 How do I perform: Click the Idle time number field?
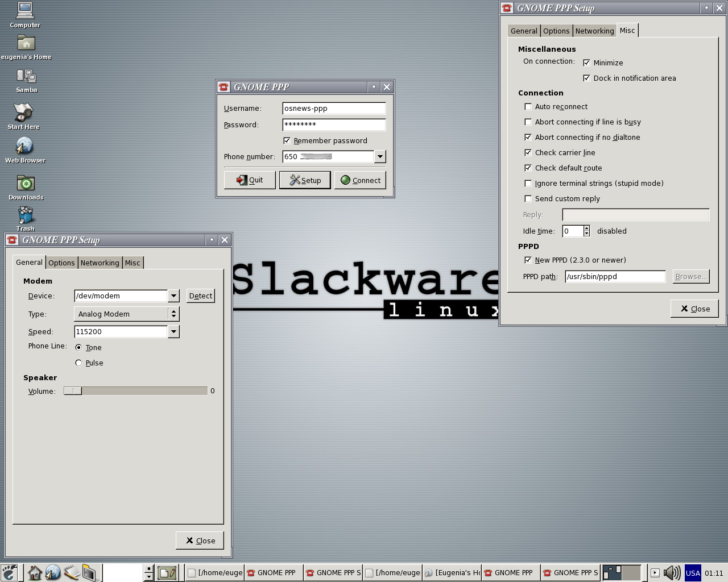(x=572, y=231)
